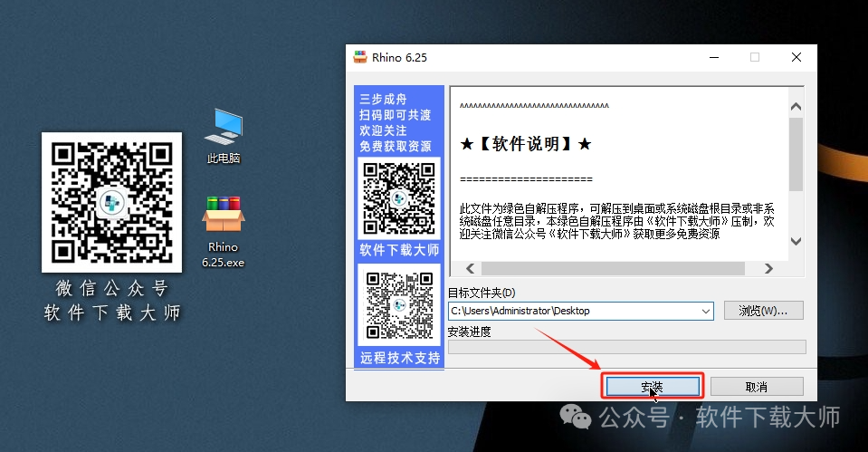Click the 目标文件夹(D) label
868x452 pixels.
tap(482, 293)
